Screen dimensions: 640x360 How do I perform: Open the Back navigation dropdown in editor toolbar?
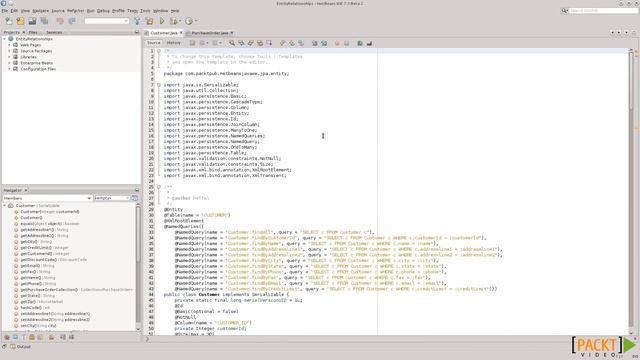tap(207, 43)
